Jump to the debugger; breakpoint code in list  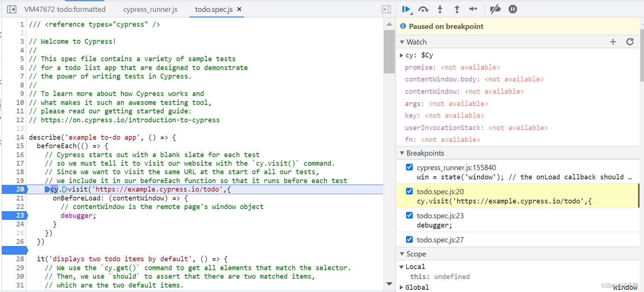click(434, 225)
